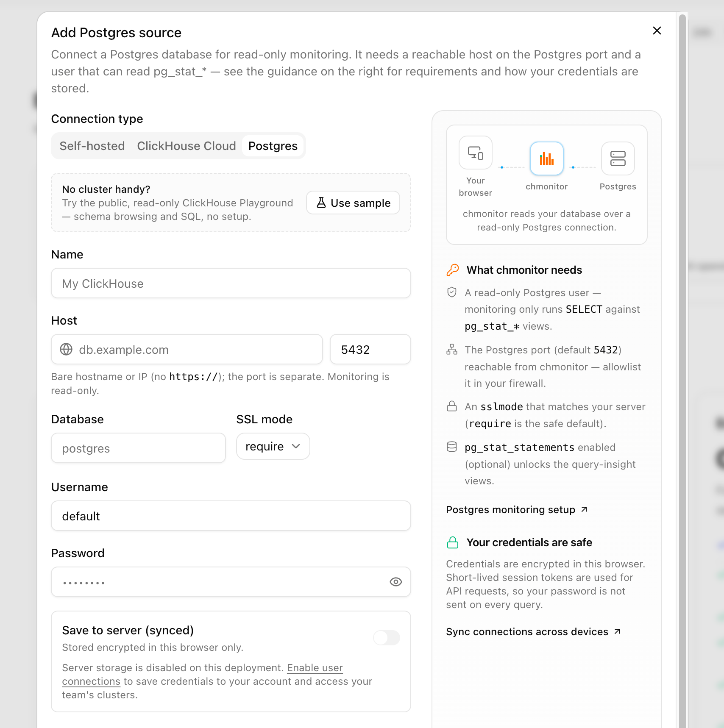Screen dimensions: 724x728
Task: Click the Use sample button
Action: (353, 203)
